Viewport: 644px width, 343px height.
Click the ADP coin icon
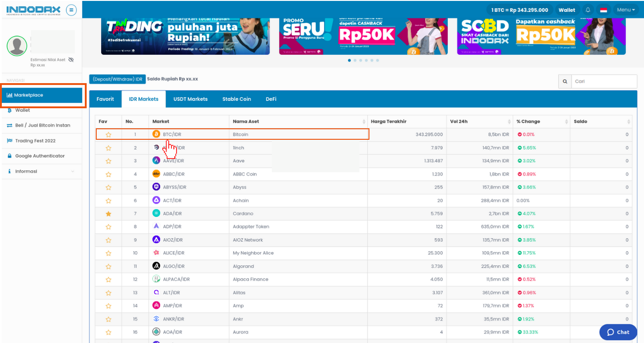coord(156,227)
